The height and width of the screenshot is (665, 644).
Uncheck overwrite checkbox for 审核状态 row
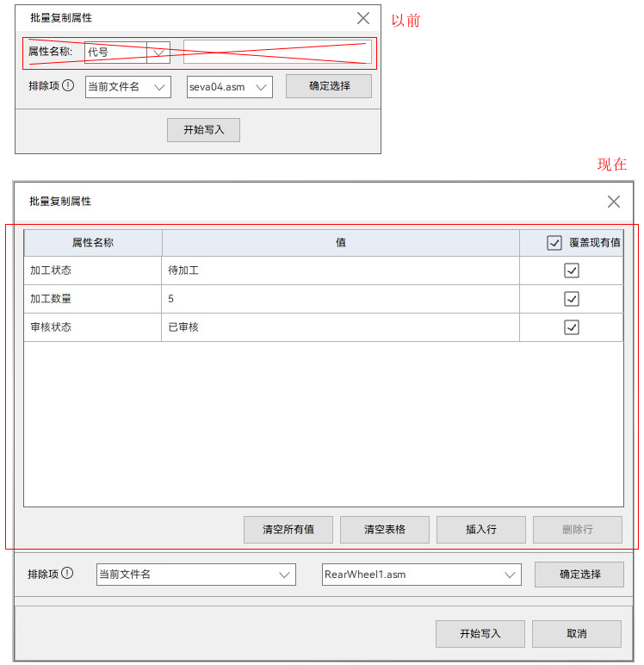571,327
